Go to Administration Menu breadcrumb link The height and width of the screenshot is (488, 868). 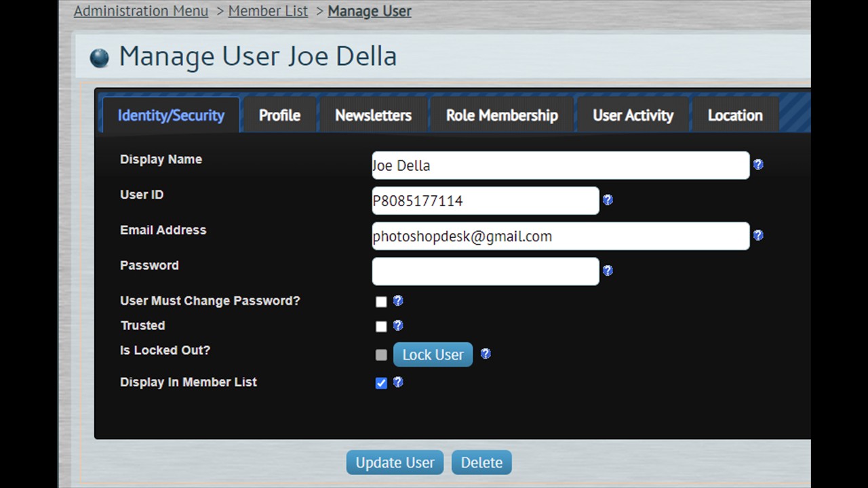(x=141, y=11)
